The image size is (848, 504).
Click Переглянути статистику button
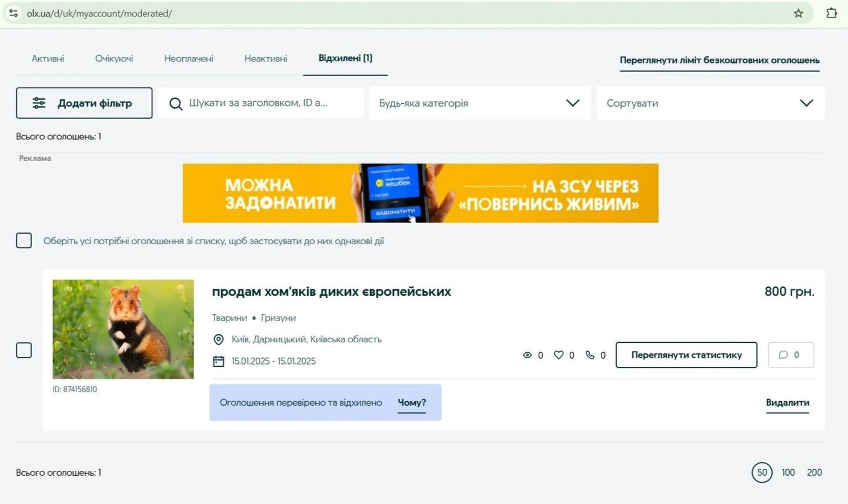[686, 355]
